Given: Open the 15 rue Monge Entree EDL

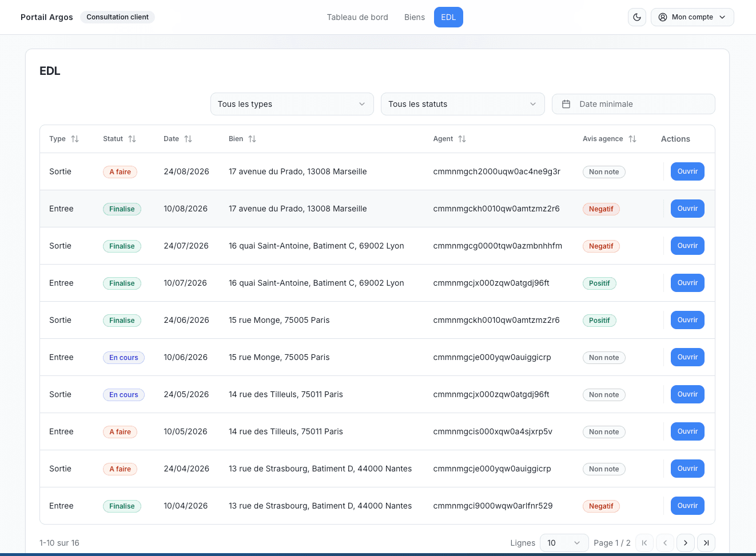Looking at the screenshot, I should point(687,357).
